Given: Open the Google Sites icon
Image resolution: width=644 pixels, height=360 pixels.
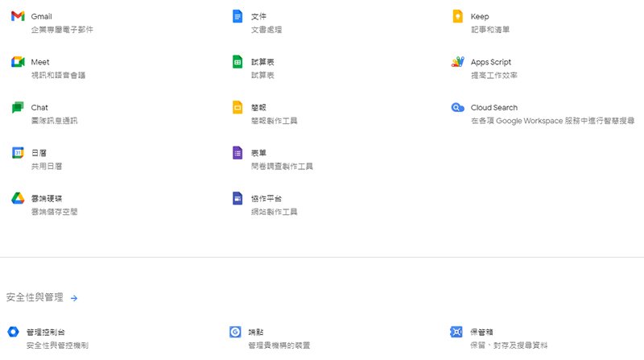Looking at the screenshot, I should click(237, 198).
